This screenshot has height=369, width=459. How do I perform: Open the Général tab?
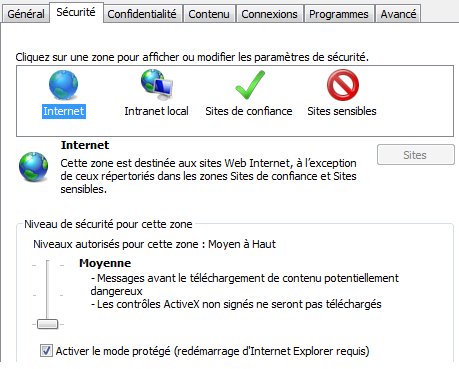(26, 14)
